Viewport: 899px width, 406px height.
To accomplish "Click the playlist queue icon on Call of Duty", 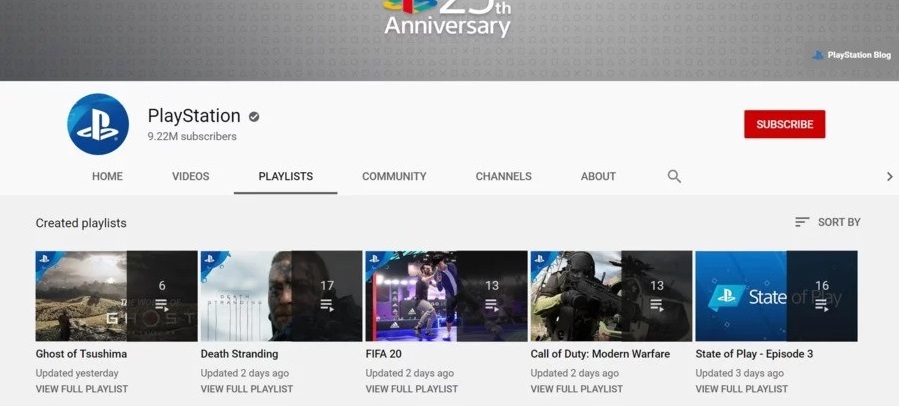I will click(x=657, y=305).
